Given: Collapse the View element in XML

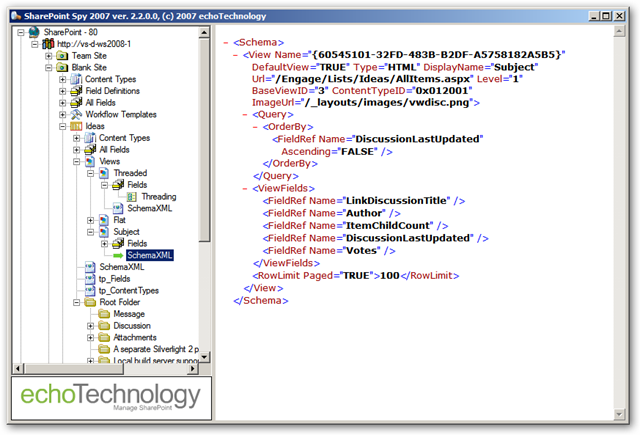Looking at the screenshot, I should [x=235, y=55].
